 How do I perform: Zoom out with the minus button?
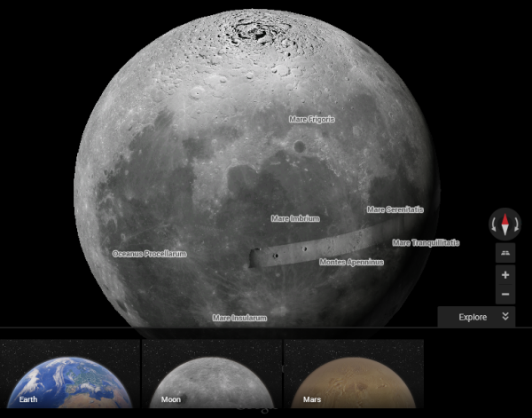click(x=505, y=295)
